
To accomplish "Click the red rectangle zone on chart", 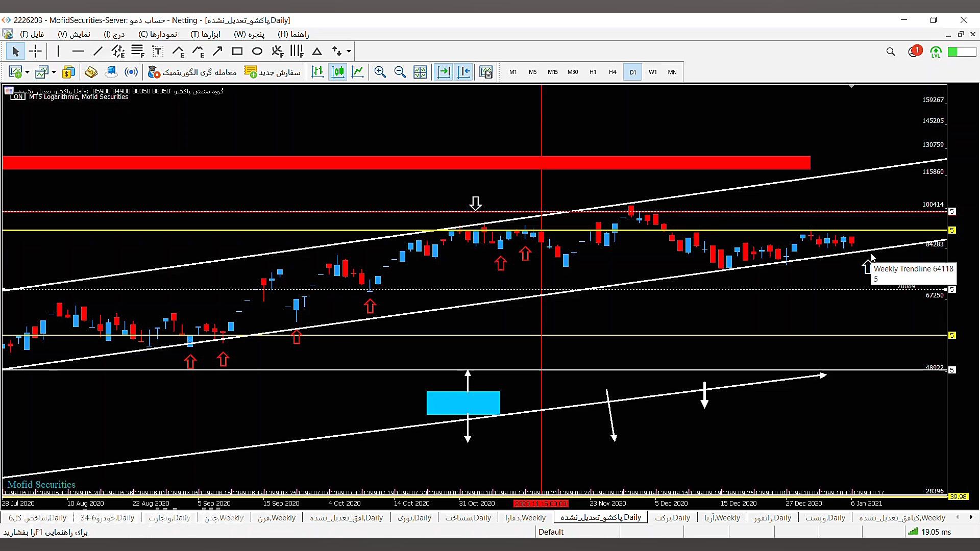I will click(406, 163).
